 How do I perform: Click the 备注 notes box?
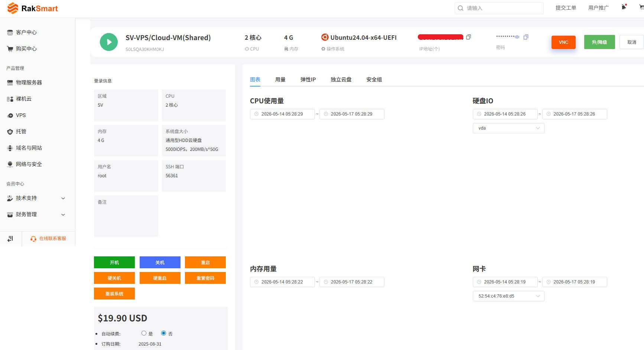tap(126, 216)
